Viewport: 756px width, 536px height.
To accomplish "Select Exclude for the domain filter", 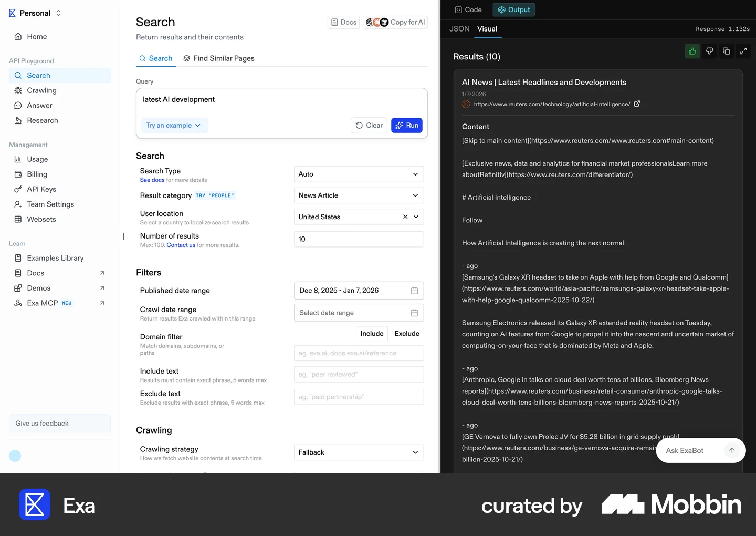I will pyautogui.click(x=407, y=334).
